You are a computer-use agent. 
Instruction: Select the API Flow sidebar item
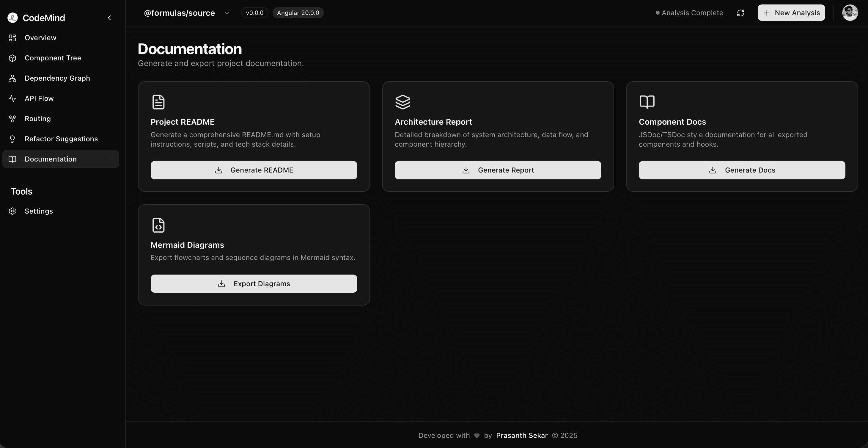tap(39, 98)
